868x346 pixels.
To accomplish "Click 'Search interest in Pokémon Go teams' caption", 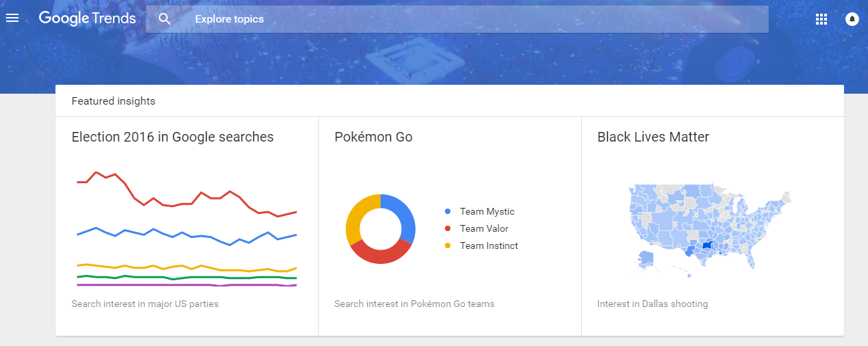I will point(414,304).
